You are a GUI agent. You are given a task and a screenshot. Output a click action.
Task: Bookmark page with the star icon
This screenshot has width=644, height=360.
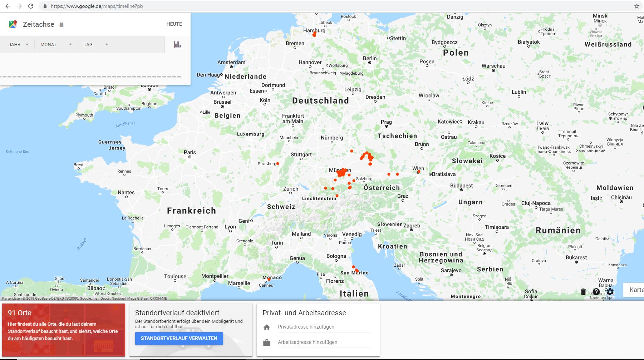[636, 6]
